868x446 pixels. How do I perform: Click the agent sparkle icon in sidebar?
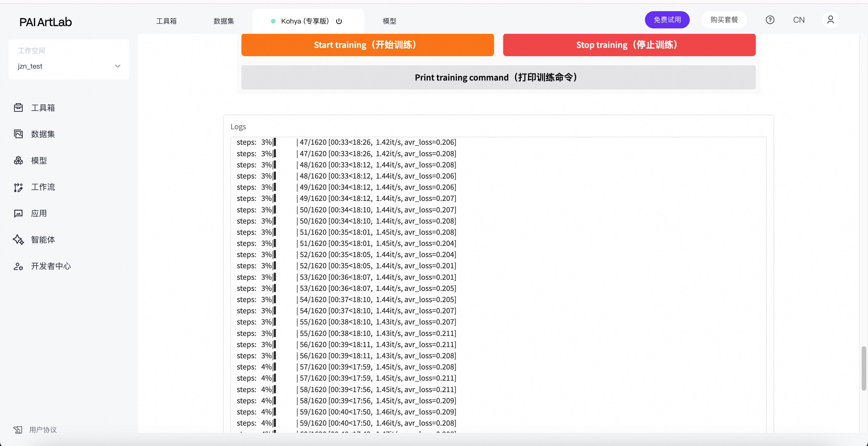(x=18, y=240)
